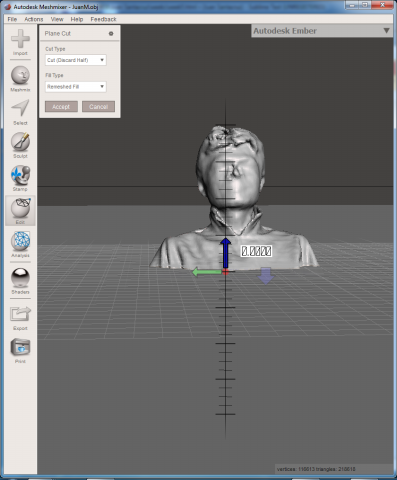Image resolution: width=397 pixels, height=480 pixels.
Task: Click the offset value field 0.0320
Action: [256, 251]
